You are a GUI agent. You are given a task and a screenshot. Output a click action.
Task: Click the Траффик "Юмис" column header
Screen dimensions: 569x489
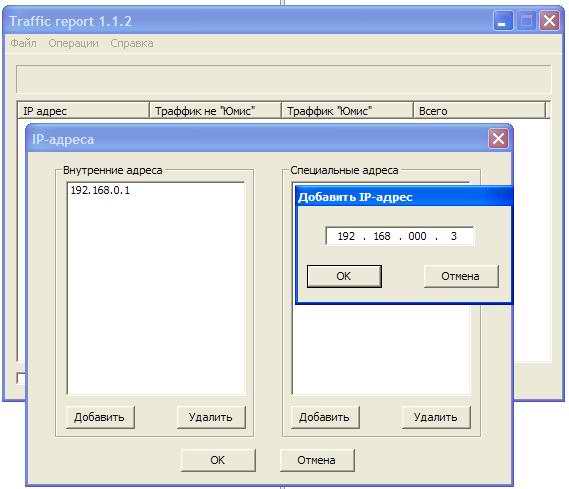pos(347,110)
